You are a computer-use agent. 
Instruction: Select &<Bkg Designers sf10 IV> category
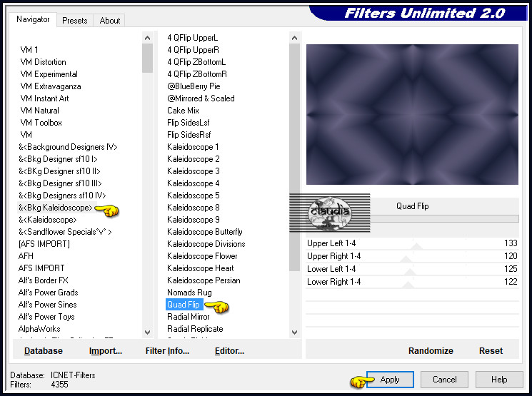[x=62, y=196]
